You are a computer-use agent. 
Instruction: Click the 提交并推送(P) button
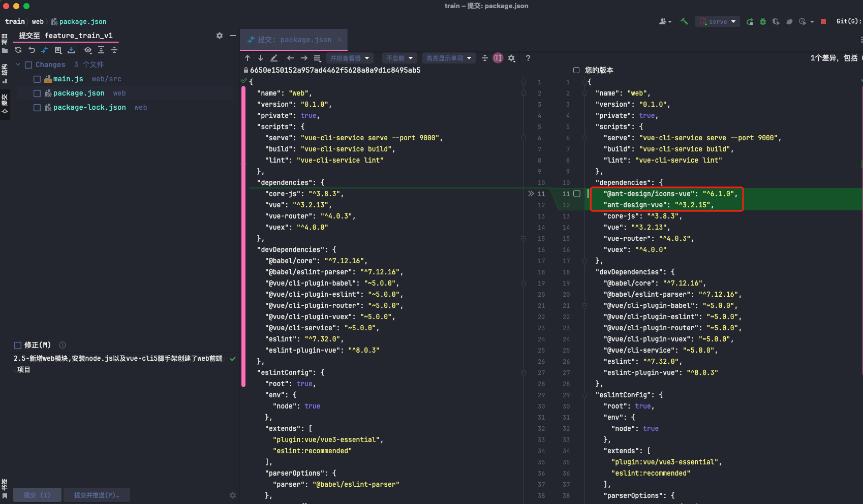pos(97,495)
